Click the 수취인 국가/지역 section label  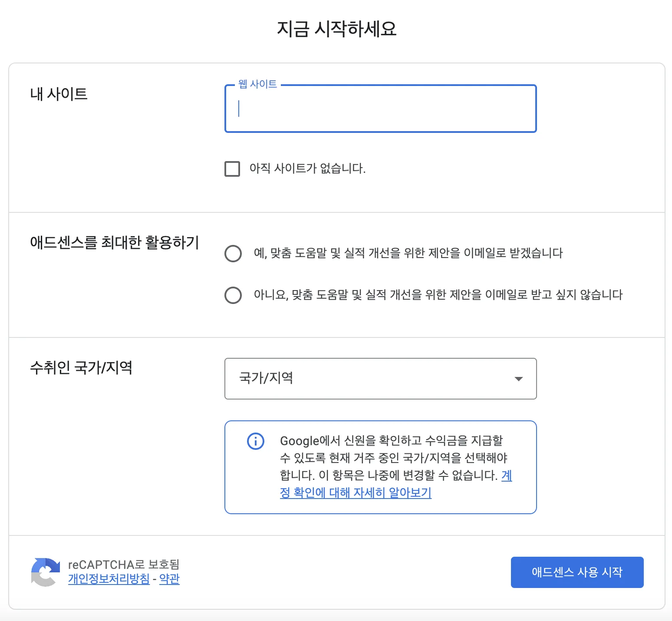(x=81, y=368)
